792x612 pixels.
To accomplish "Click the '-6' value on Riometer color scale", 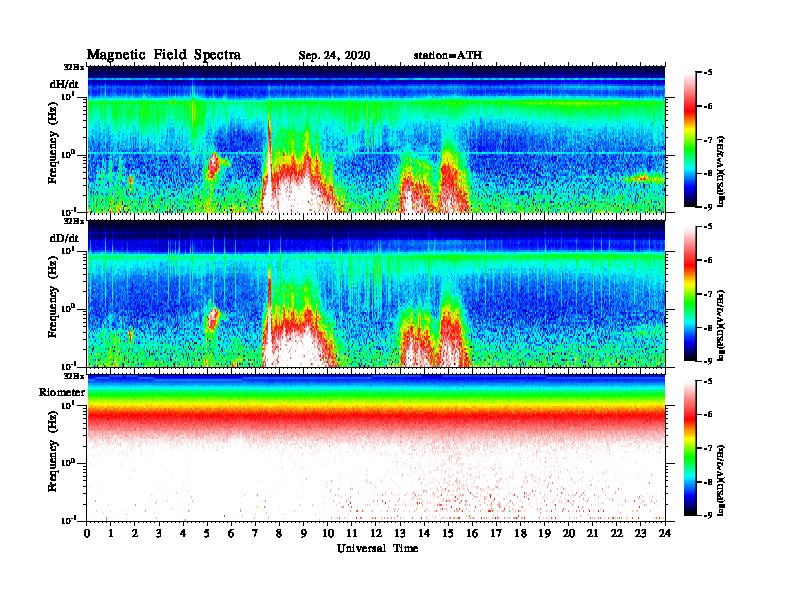I will [708, 414].
